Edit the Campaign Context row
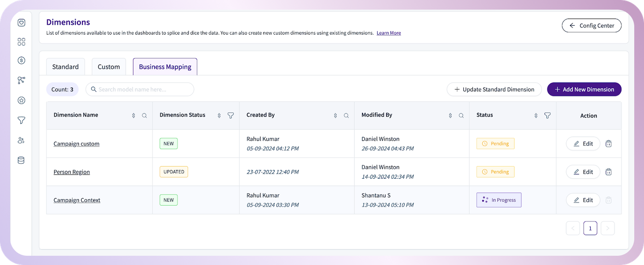 point(583,200)
